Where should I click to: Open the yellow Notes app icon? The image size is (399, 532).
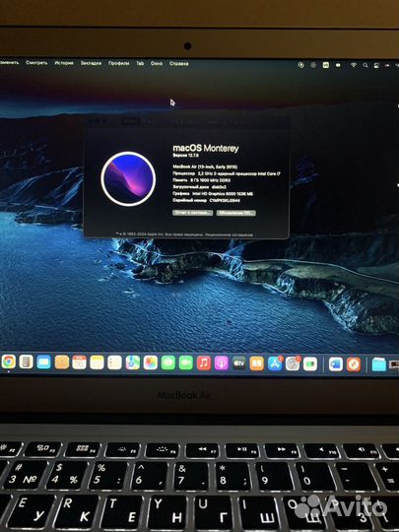pyautogui.click(x=97, y=363)
